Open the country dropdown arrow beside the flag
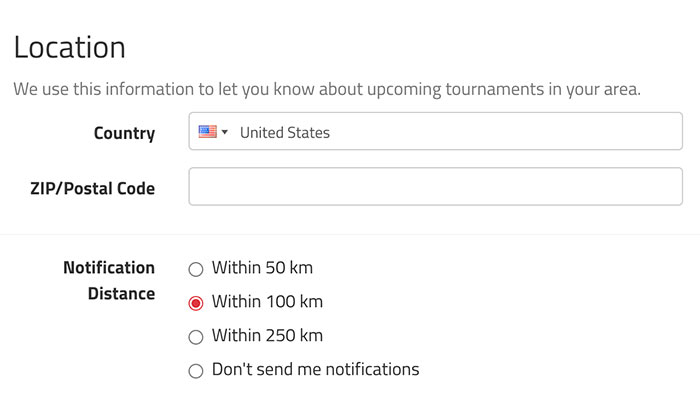 tap(225, 132)
